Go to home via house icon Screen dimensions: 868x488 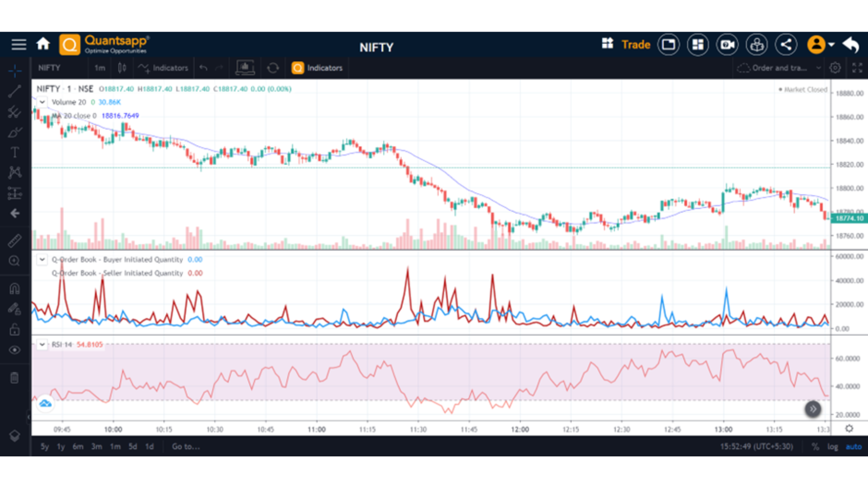pos(43,44)
